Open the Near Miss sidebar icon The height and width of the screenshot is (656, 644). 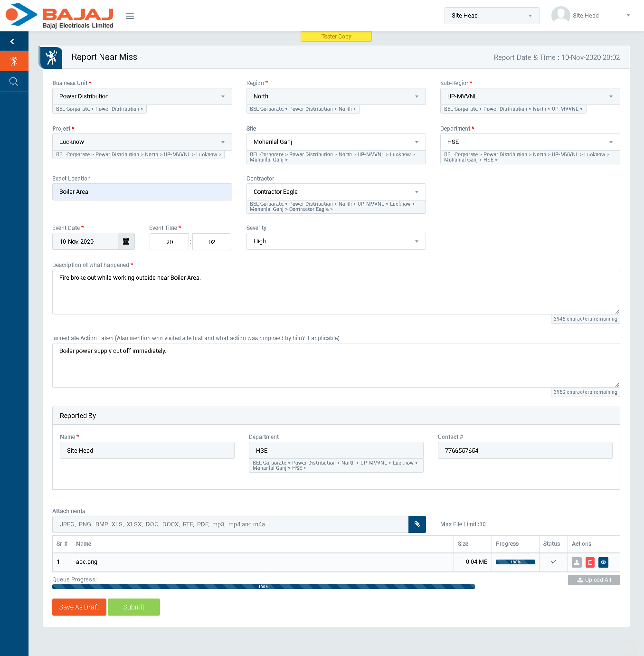14,61
